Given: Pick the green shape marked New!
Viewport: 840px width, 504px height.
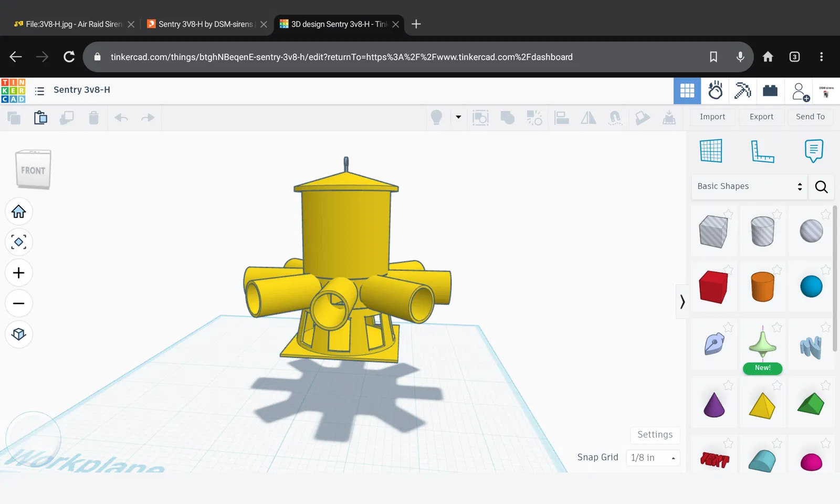Looking at the screenshot, I should click(x=762, y=344).
